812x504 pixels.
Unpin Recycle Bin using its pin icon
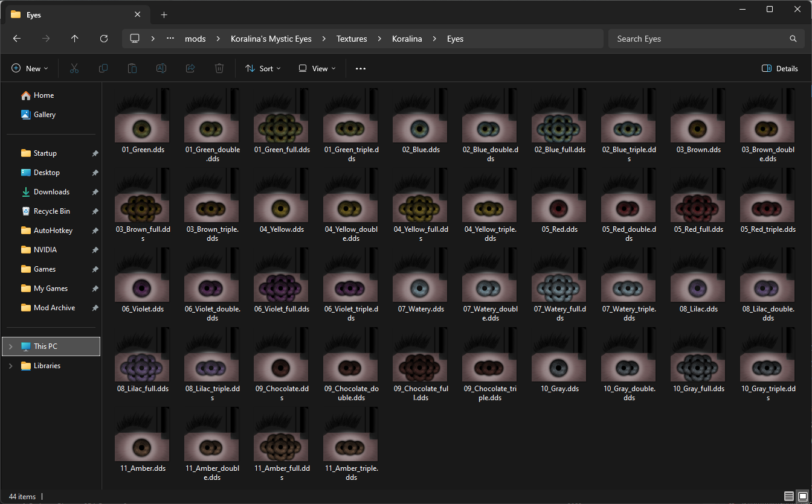coord(95,211)
